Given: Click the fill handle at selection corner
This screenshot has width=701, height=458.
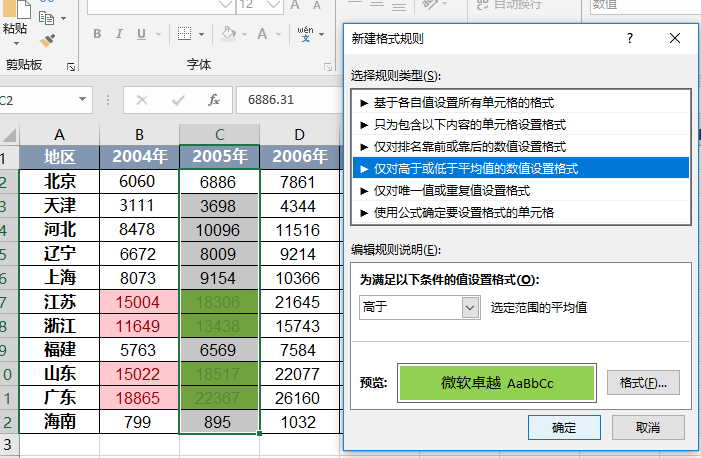Looking at the screenshot, I should coord(259,433).
